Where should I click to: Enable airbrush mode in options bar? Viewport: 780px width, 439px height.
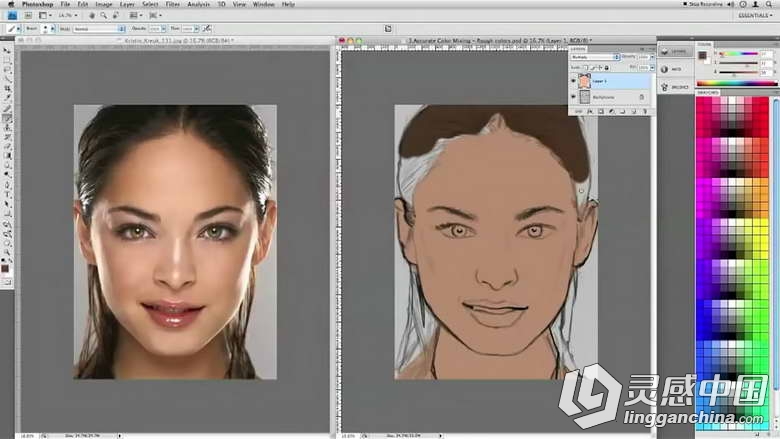coord(207,29)
